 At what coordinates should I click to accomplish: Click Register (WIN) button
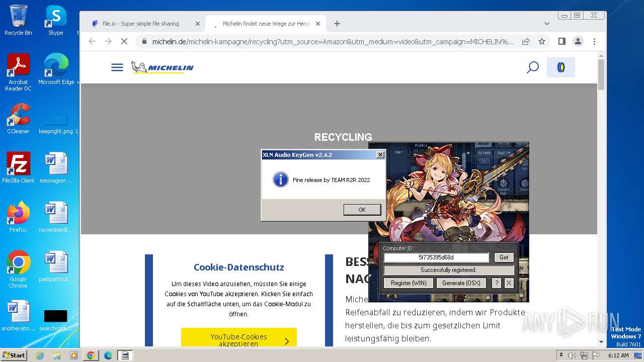pyautogui.click(x=409, y=283)
